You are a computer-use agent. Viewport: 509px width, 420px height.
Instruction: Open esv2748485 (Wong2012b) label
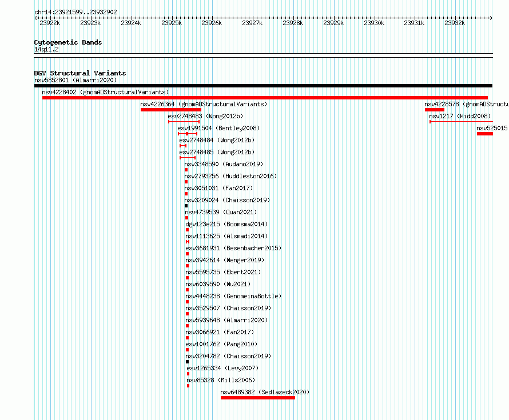click(x=217, y=152)
